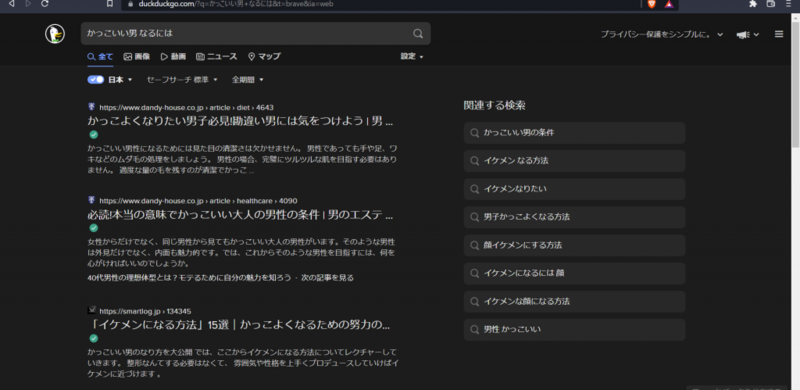Click the browser back arrow
This screenshot has height=390, width=800.
(x=11, y=4)
